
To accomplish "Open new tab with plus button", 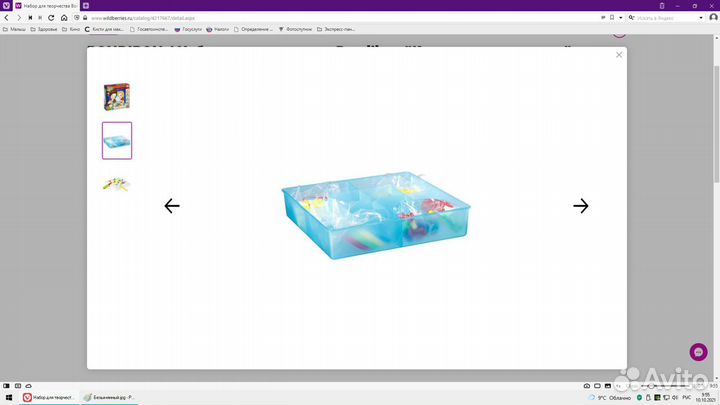I will point(86,5).
